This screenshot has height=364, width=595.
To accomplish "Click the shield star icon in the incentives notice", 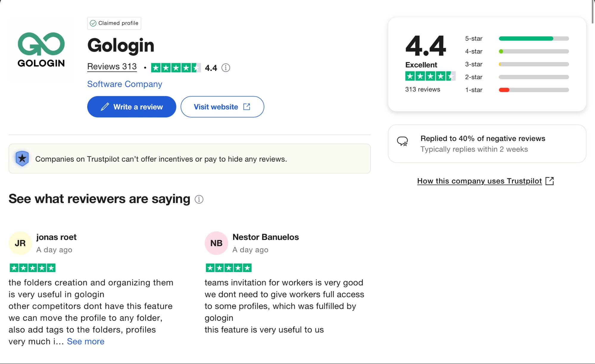I will coord(22,158).
